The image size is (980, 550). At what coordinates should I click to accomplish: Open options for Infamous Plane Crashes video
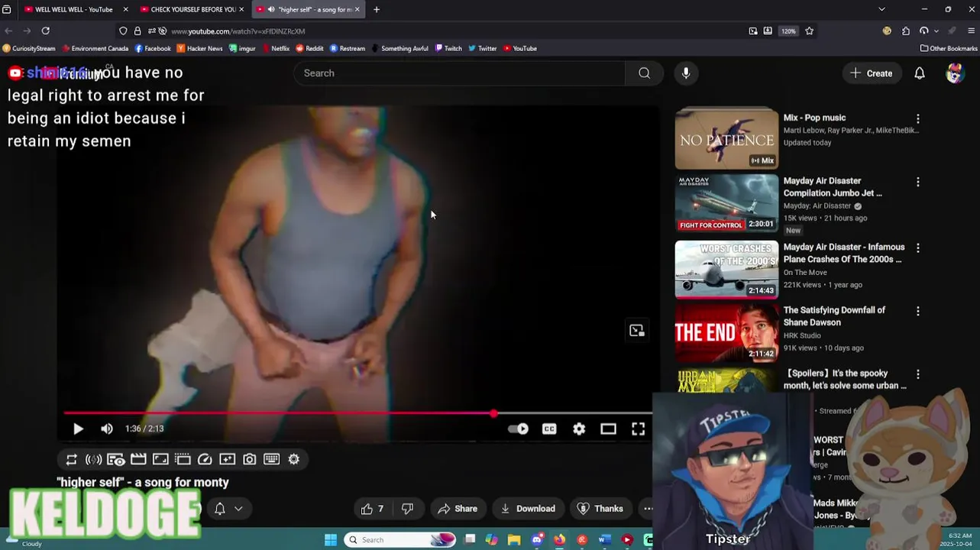pyautogui.click(x=918, y=248)
